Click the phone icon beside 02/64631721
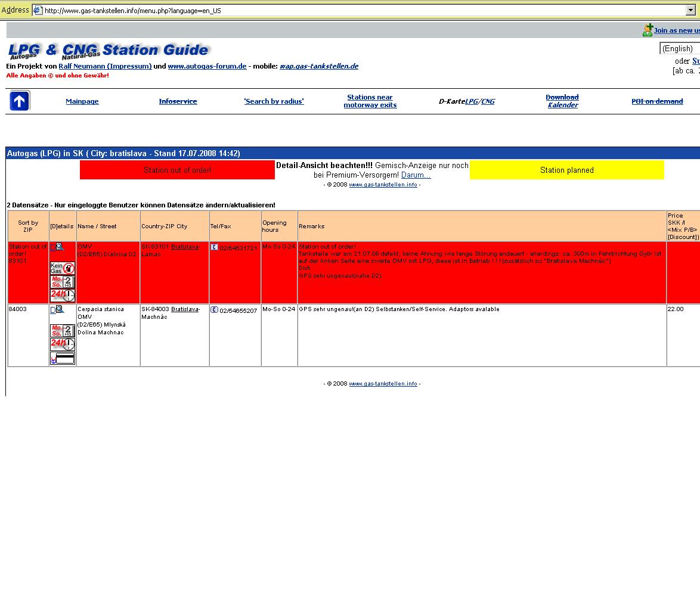The image size is (700, 615). [214, 247]
